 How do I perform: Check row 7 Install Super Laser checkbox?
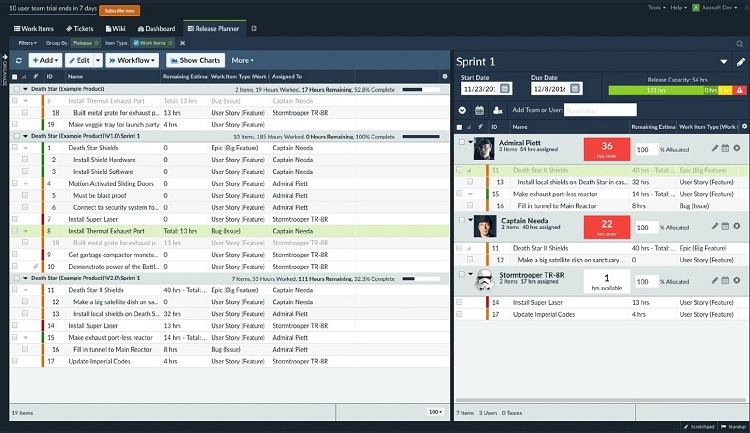pyautogui.click(x=15, y=219)
